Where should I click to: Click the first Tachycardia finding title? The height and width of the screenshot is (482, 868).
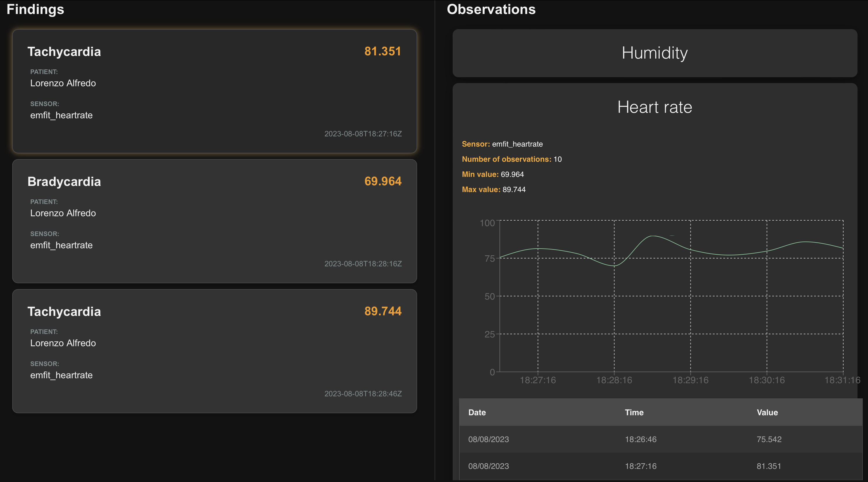(x=64, y=52)
